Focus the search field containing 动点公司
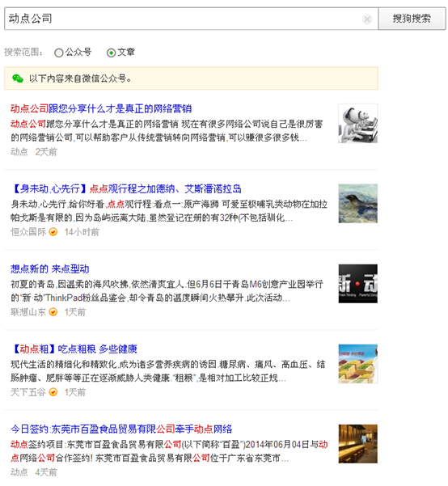This screenshot has height=486, width=448. [183, 19]
